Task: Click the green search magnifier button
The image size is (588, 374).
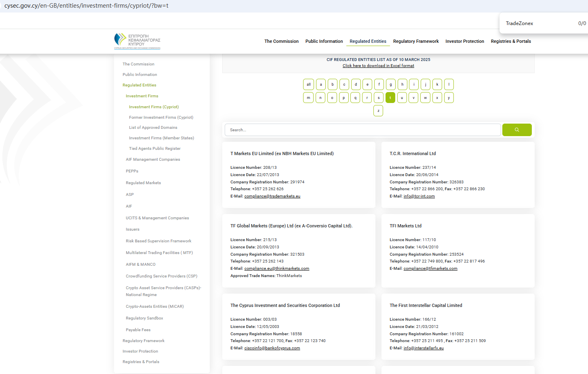Action: [516, 130]
